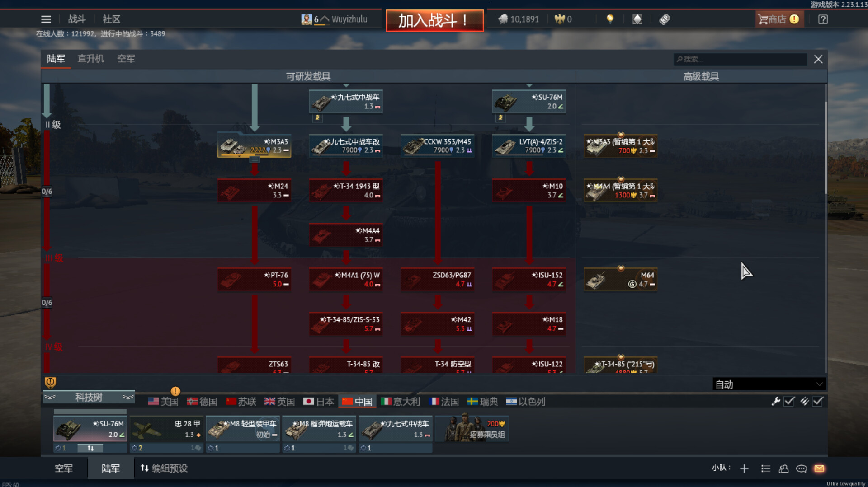Select premium M4A4 (暂编第1大队) card
The height and width of the screenshot is (487, 868).
coord(620,190)
